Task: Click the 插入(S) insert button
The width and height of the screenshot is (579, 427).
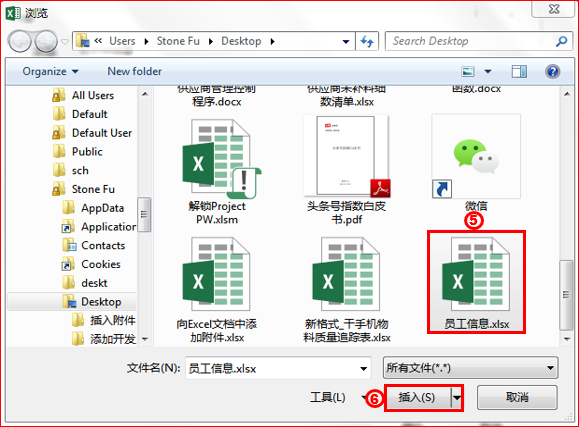Action: [417, 397]
